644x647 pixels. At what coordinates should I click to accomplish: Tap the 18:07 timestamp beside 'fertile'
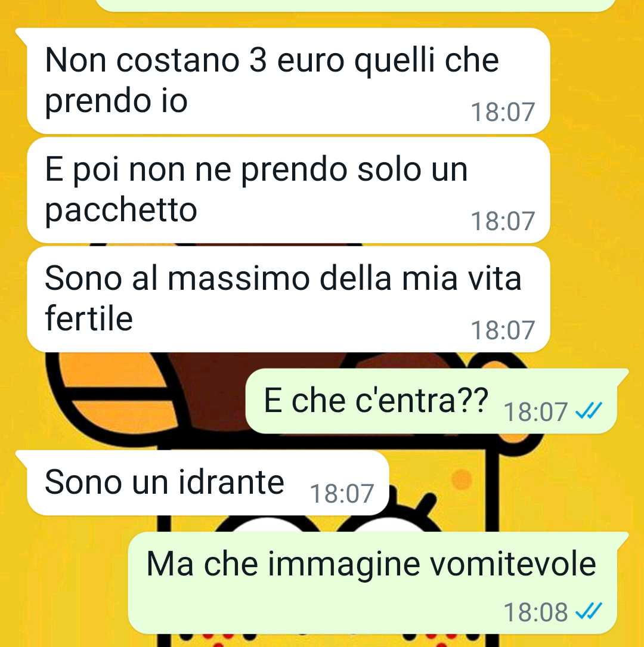[x=503, y=330]
